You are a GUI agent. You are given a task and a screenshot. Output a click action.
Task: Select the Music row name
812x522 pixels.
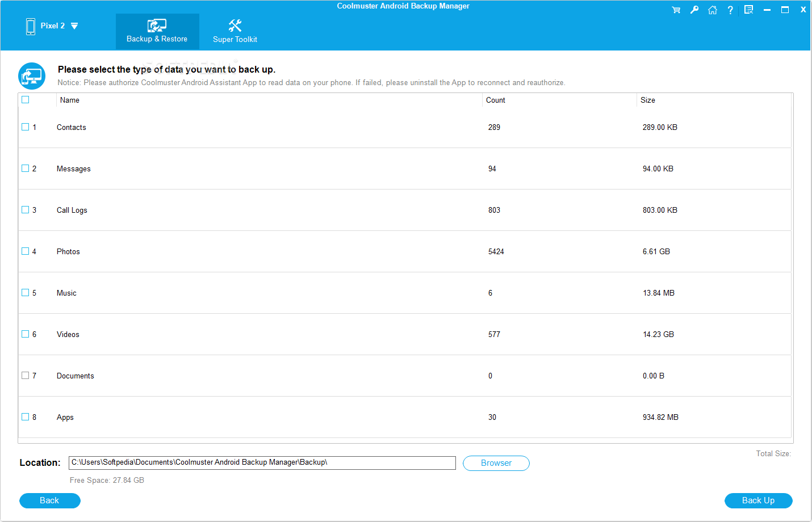pyautogui.click(x=66, y=293)
